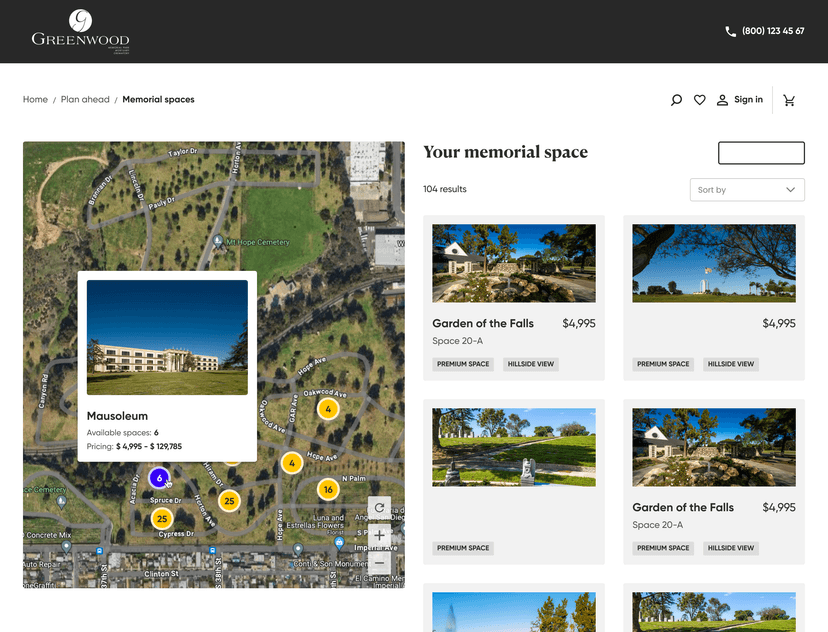Reset the map with the refresh icon
This screenshot has height=632, width=828.
click(379, 508)
